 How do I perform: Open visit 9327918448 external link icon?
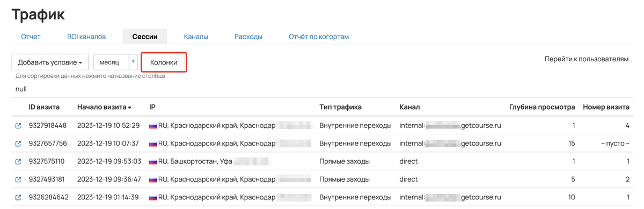(18, 126)
